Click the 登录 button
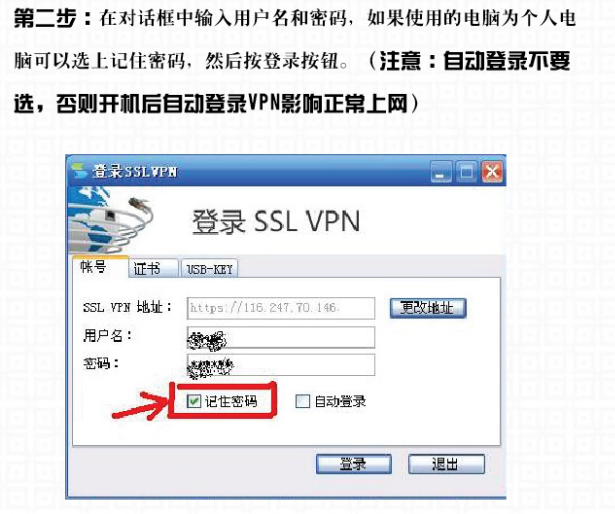This screenshot has height=514, width=615. pos(354,464)
